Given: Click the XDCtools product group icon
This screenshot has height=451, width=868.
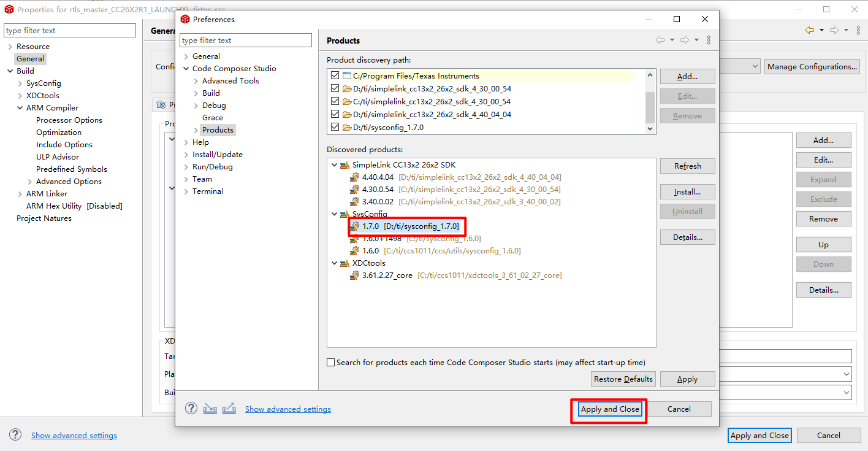Looking at the screenshot, I should (345, 263).
